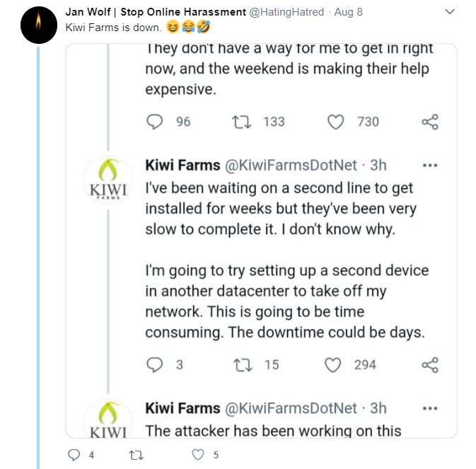The height and width of the screenshot is (469, 476).
Task: Click retweet icon showing 133 retweets
Action: tap(241, 122)
